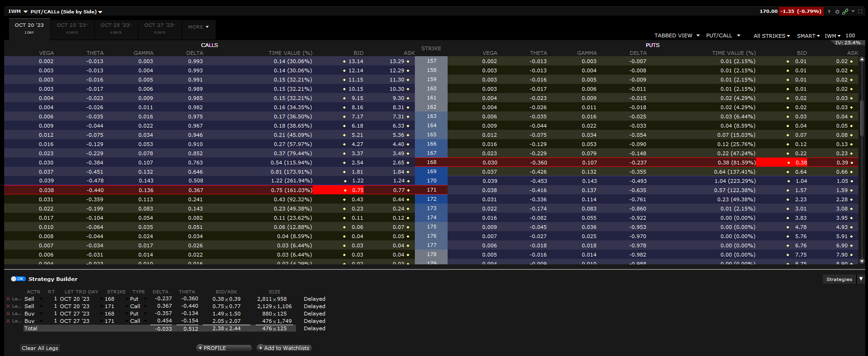Remove the Sell 171 Call leg with its X

[8, 306]
